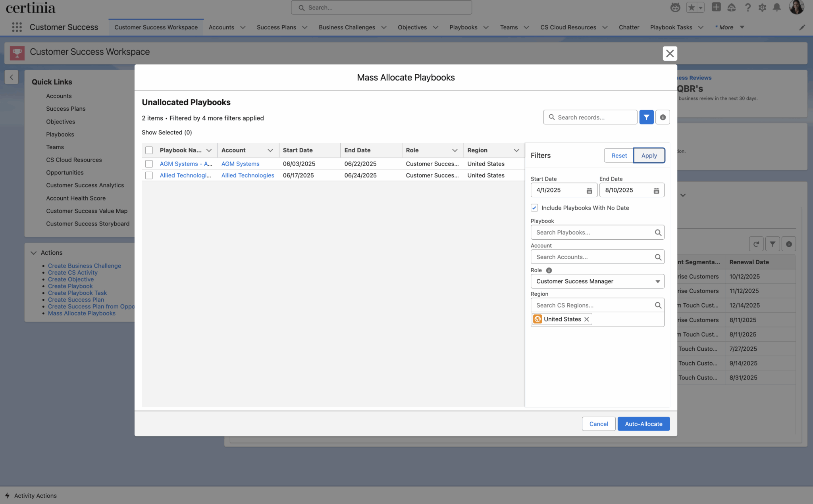Click the Auto-Allocate button
The width and height of the screenshot is (813, 504).
pyautogui.click(x=643, y=423)
